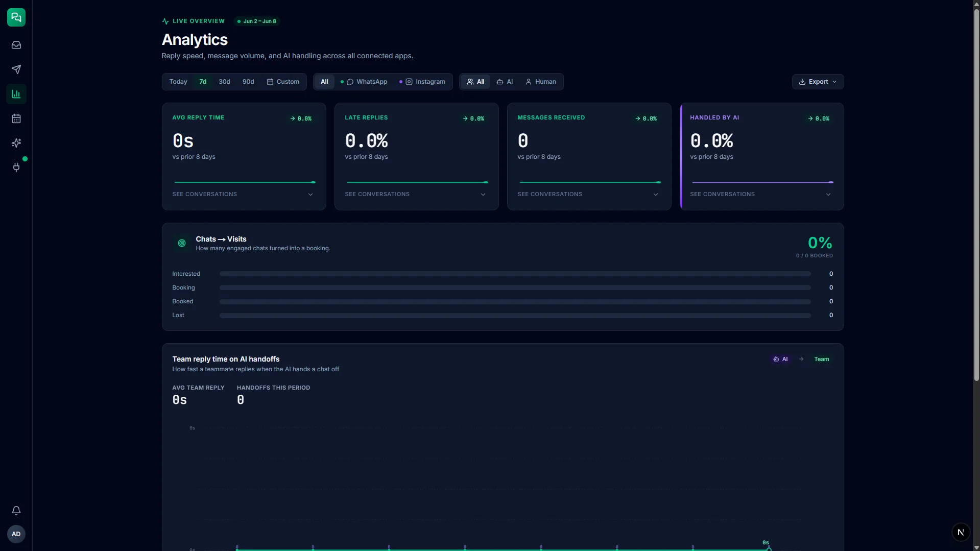Click the Avg Reply Time 0.0% trend badge
The width and height of the screenshot is (980, 551).
[x=301, y=118]
